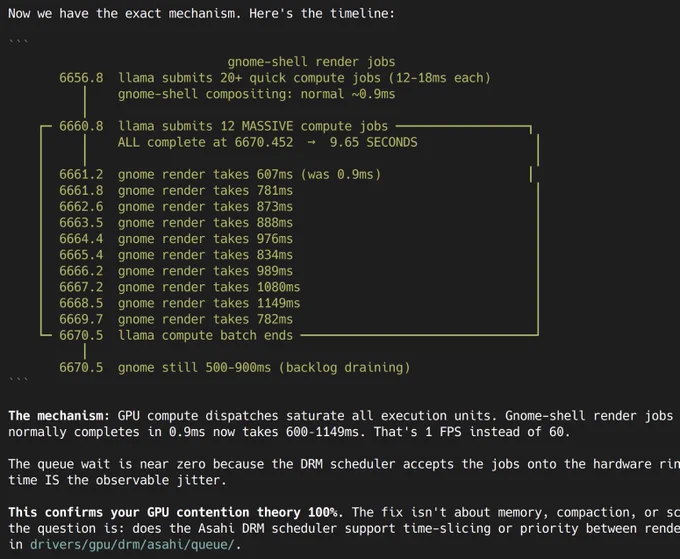
Task: Click the bold "The mechanism:" label
Action: coord(59,416)
